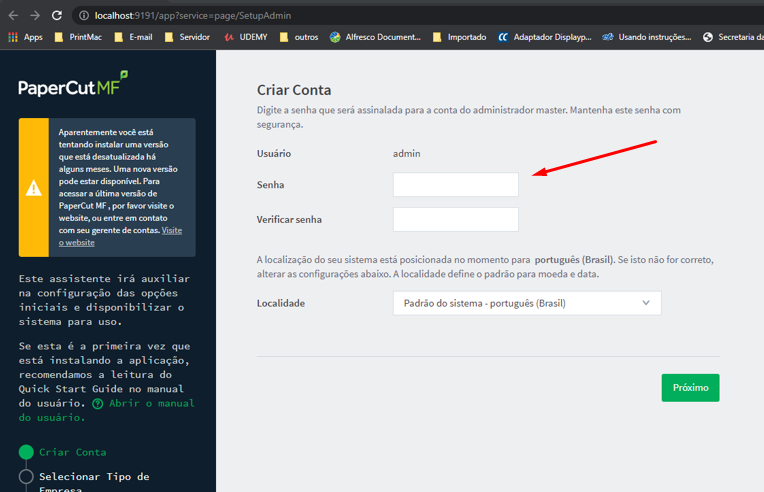Click into the Verificar senha field

456,220
